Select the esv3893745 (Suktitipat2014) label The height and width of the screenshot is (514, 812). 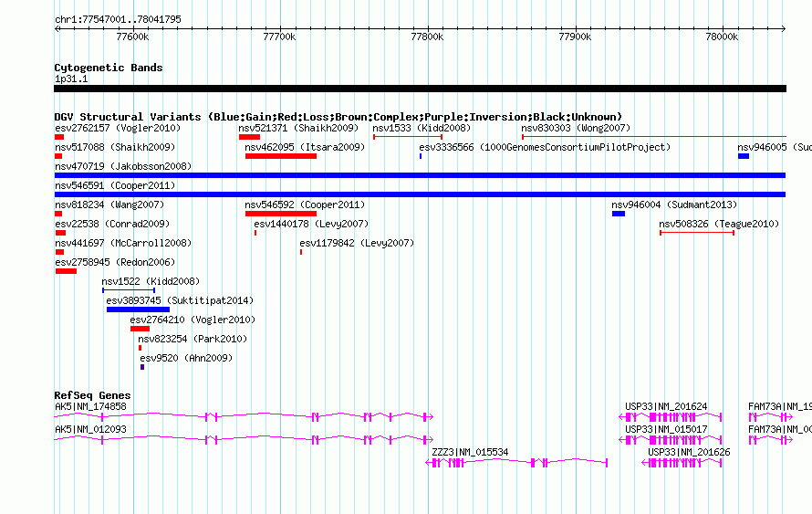click(x=180, y=300)
